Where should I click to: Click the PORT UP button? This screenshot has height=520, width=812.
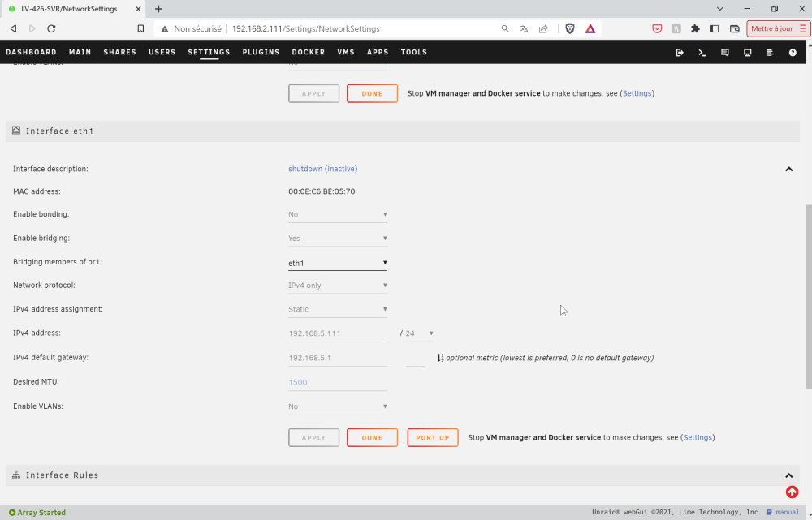click(433, 438)
